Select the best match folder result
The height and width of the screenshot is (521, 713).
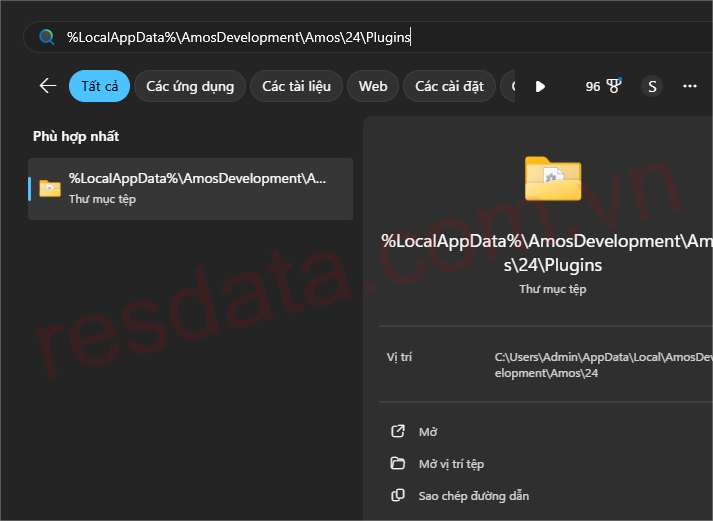click(190, 188)
